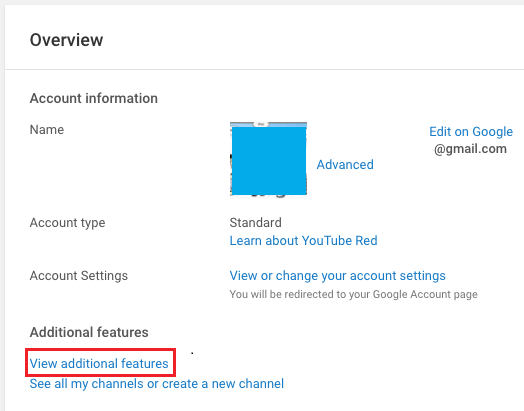Click the divider line beneath Overview
Viewport: 524px width, 411px height.
pos(264,70)
